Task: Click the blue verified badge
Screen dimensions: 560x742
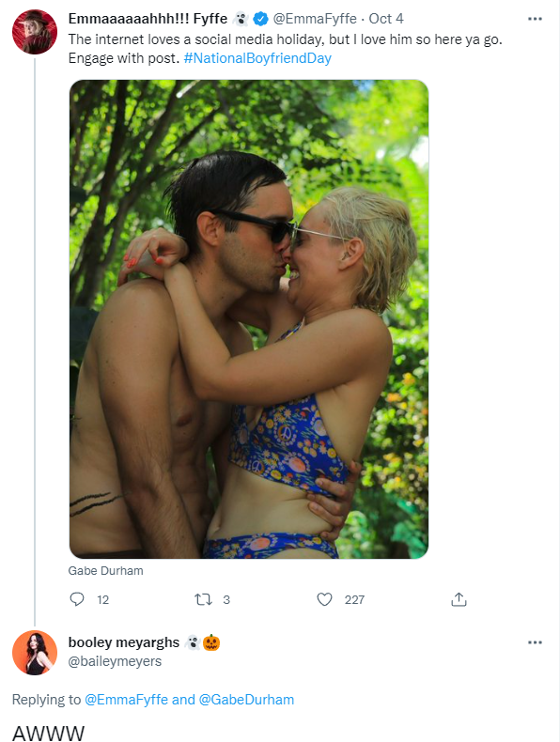Action: pyautogui.click(x=260, y=19)
